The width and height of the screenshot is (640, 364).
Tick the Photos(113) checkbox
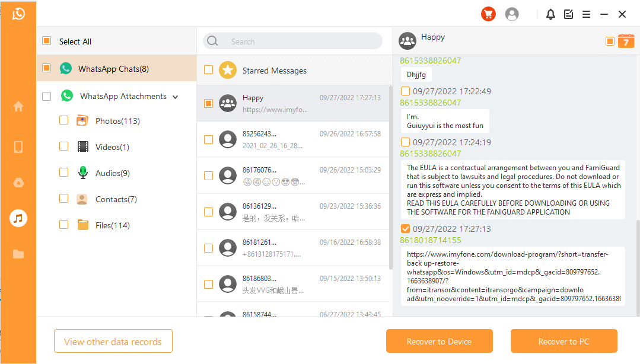point(64,120)
